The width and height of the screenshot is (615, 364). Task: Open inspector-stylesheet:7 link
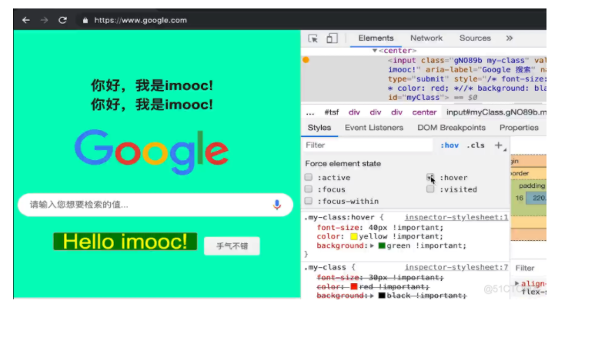[456, 267]
